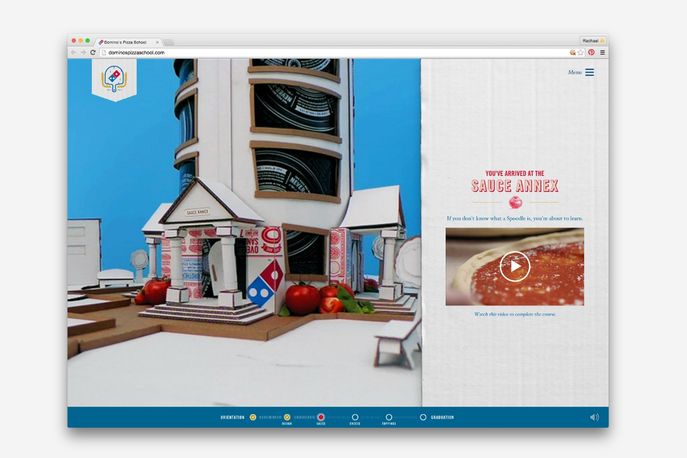687x458 pixels.
Task: Go to the Orientation step marker
Action: click(253, 417)
